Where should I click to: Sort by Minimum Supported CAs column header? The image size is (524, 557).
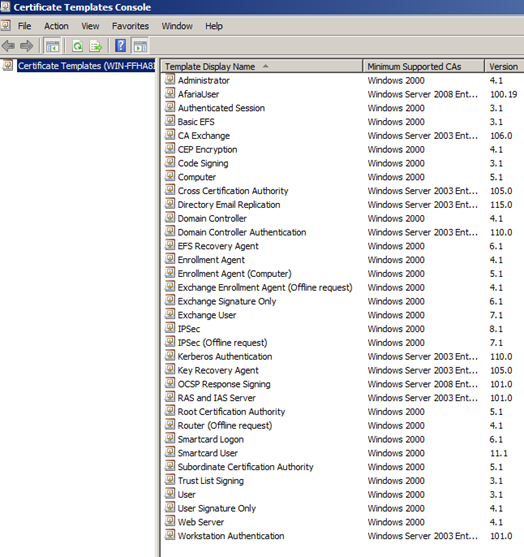pyautogui.click(x=423, y=66)
